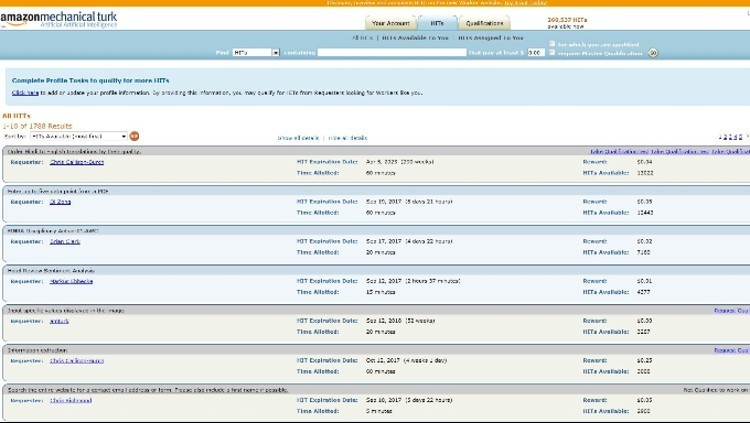
Task: Click the '(2 hours 37 minutes)' expiration text
Action: [432, 281]
